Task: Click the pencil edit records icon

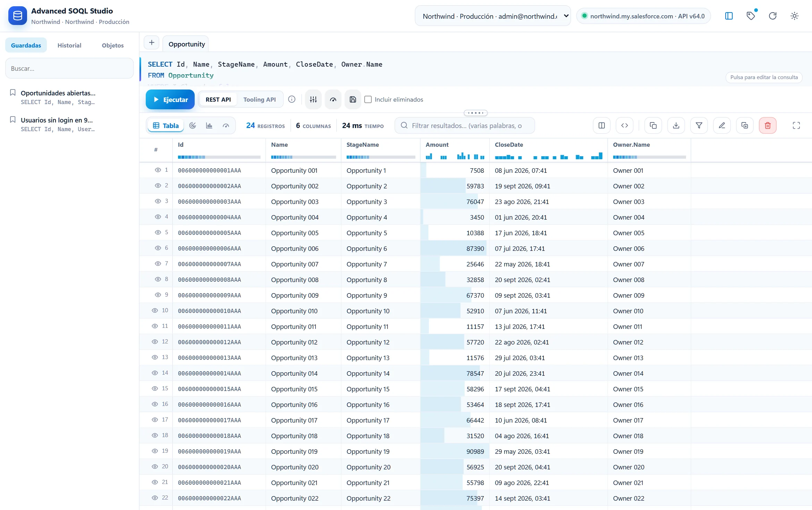Action: click(x=722, y=126)
